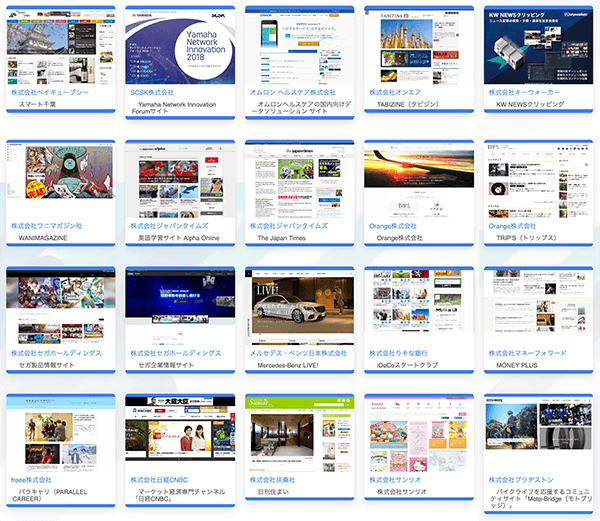600x521 pixels.
Task: Select the 英語学習サイト Alpha Online caption
Action: (x=179, y=238)
